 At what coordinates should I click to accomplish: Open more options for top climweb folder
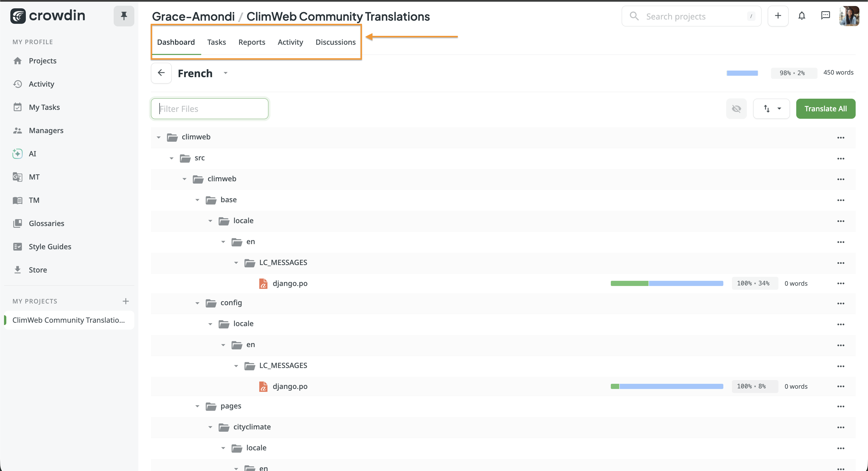tap(841, 137)
